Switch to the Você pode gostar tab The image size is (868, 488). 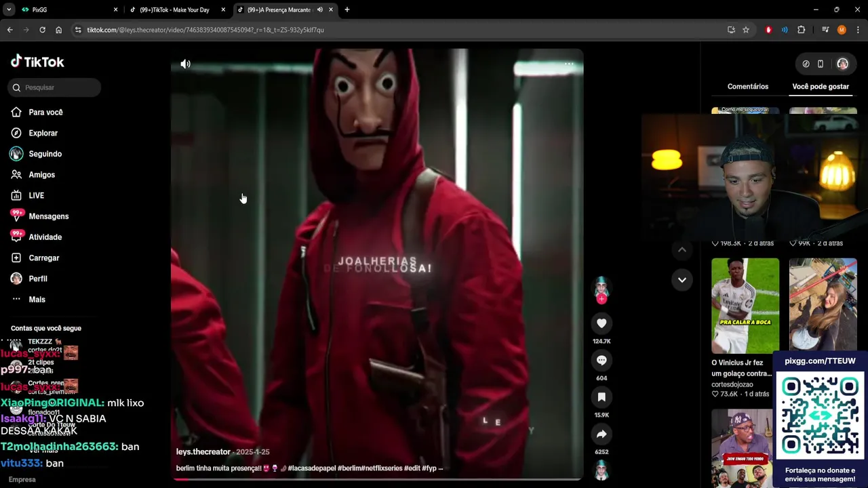tap(821, 87)
